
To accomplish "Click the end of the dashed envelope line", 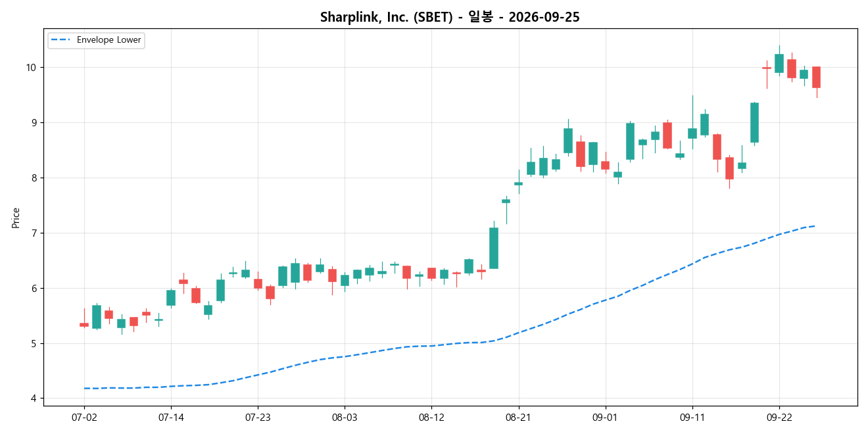I will (815, 226).
